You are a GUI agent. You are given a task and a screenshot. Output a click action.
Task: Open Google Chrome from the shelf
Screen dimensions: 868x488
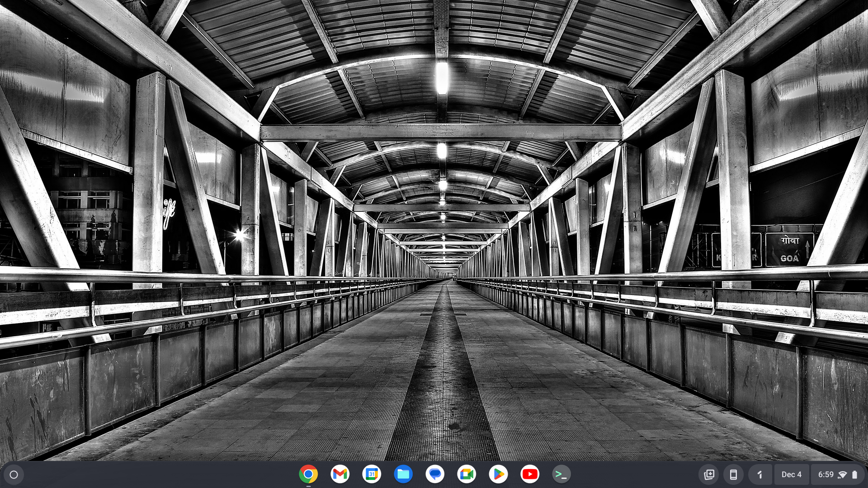click(308, 474)
